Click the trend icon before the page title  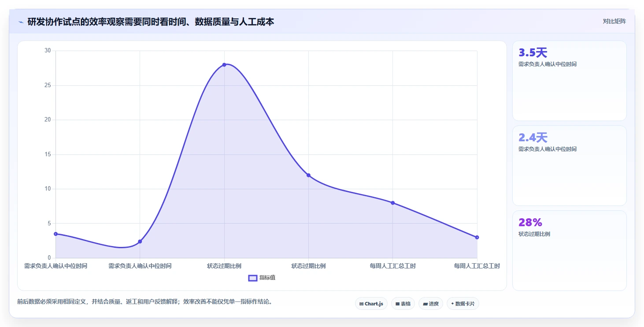[21, 22]
